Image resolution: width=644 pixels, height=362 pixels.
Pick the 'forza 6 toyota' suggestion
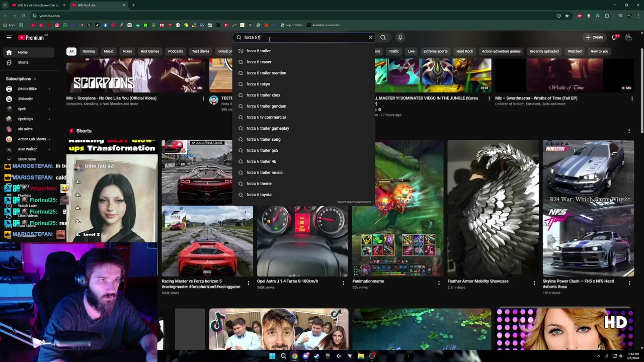click(304, 195)
